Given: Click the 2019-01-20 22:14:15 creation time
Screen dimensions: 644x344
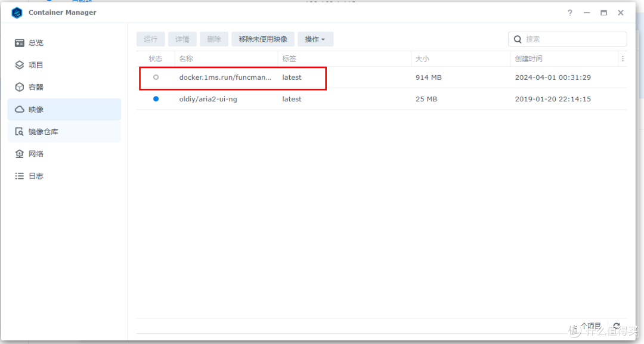Looking at the screenshot, I should point(553,99).
